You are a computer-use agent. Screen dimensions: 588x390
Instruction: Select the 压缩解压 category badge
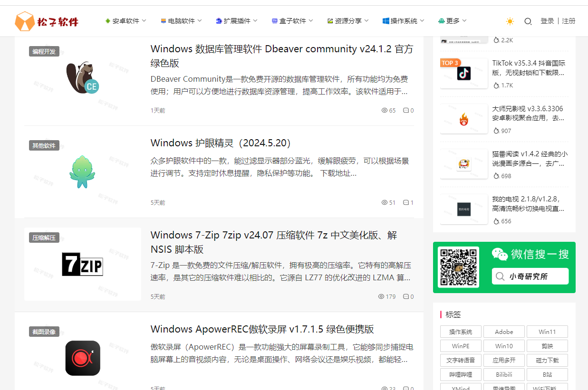click(44, 238)
